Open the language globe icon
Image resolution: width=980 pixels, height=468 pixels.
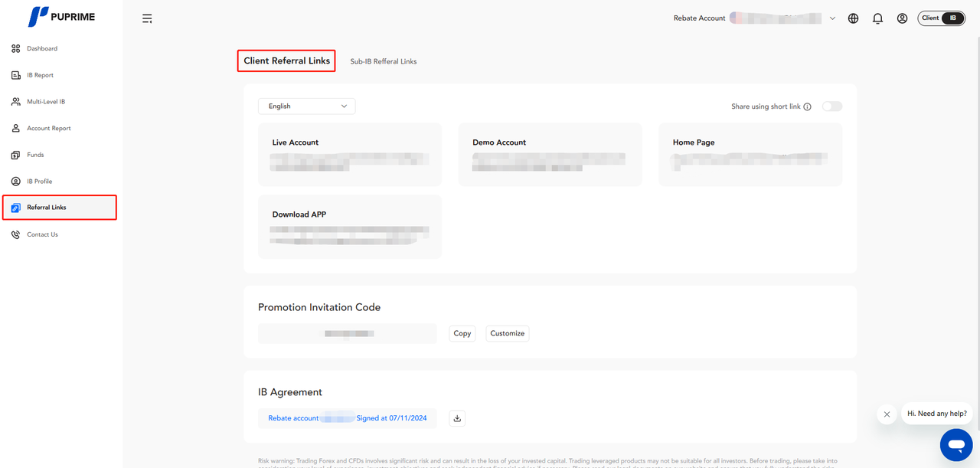point(853,18)
